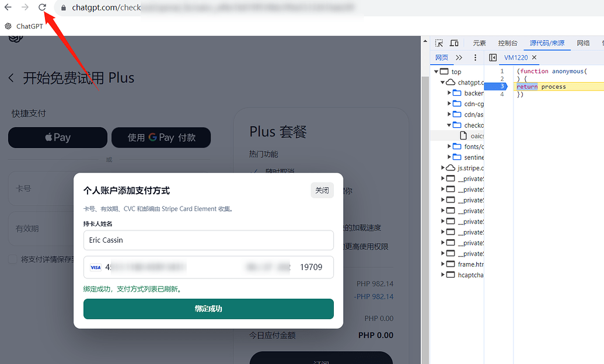Switch to the 元素 DevTools tab
Image resolution: width=604 pixels, height=364 pixels.
pyautogui.click(x=480, y=43)
